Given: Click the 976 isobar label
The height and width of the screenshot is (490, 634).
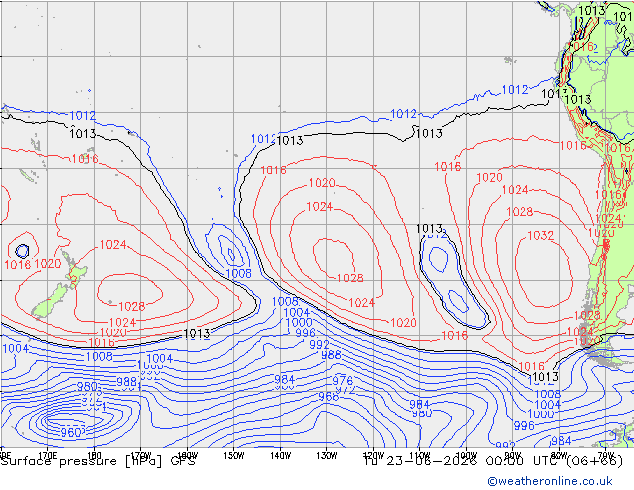Looking at the screenshot, I should point(342,380).
